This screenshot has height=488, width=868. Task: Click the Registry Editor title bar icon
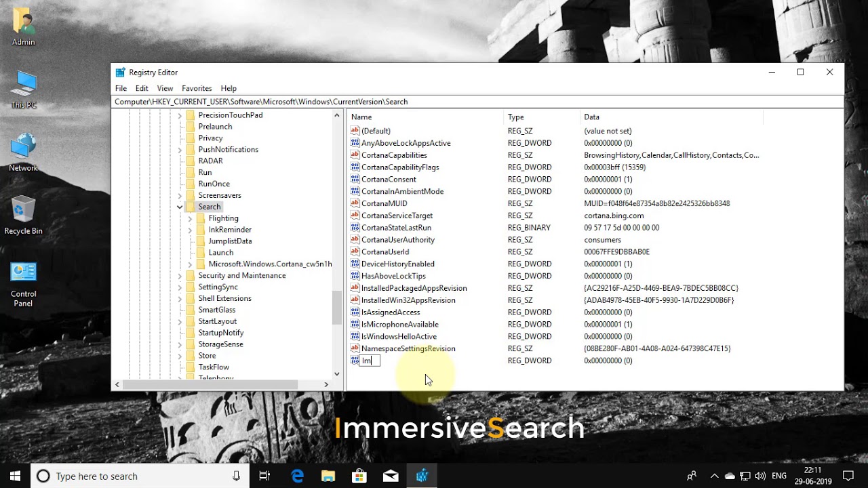click(120, 73)
